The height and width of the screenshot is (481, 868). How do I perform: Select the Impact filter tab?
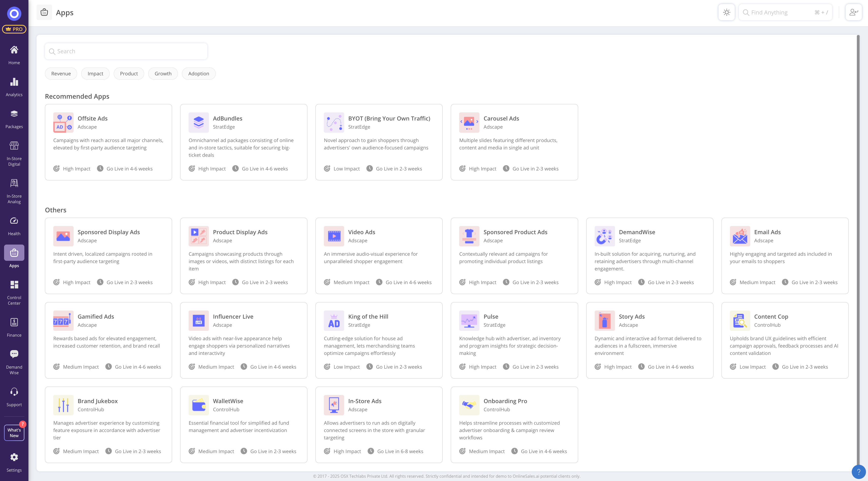point(95,73)
